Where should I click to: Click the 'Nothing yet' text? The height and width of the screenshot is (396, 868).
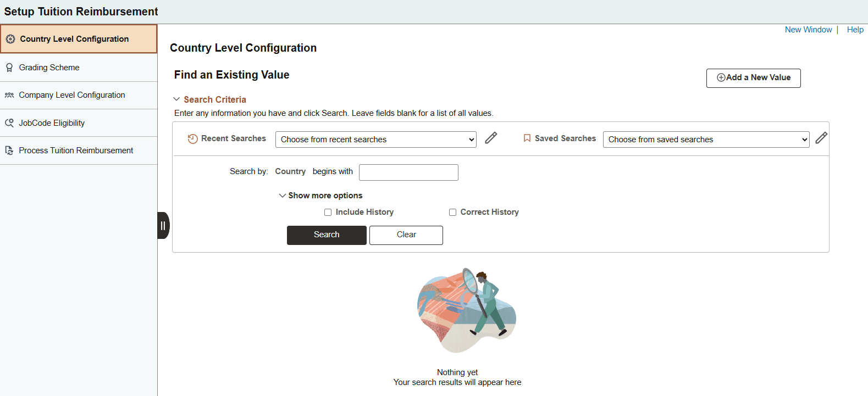pos(457,372)
